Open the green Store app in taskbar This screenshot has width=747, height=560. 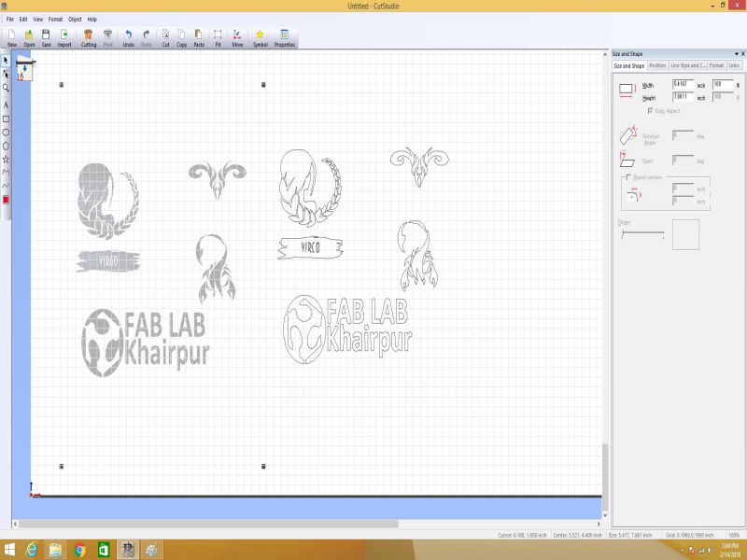(x=104, y=550)
